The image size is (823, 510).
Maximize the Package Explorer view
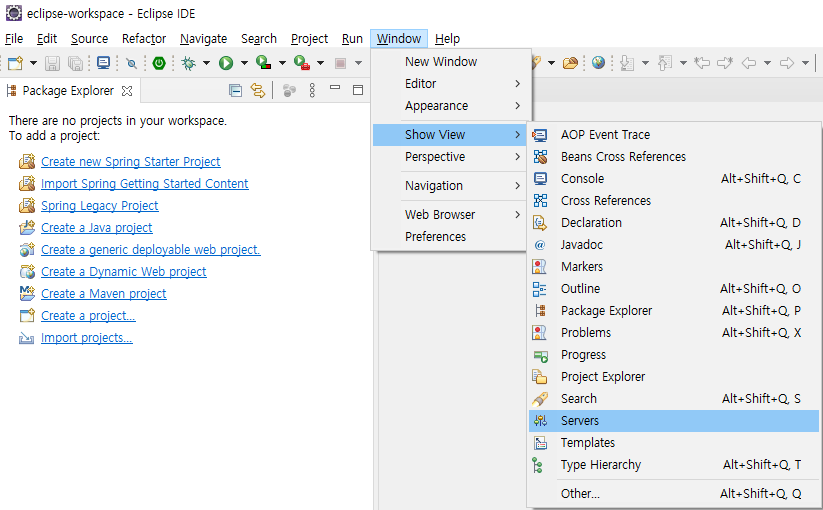[x=358, y=90]
